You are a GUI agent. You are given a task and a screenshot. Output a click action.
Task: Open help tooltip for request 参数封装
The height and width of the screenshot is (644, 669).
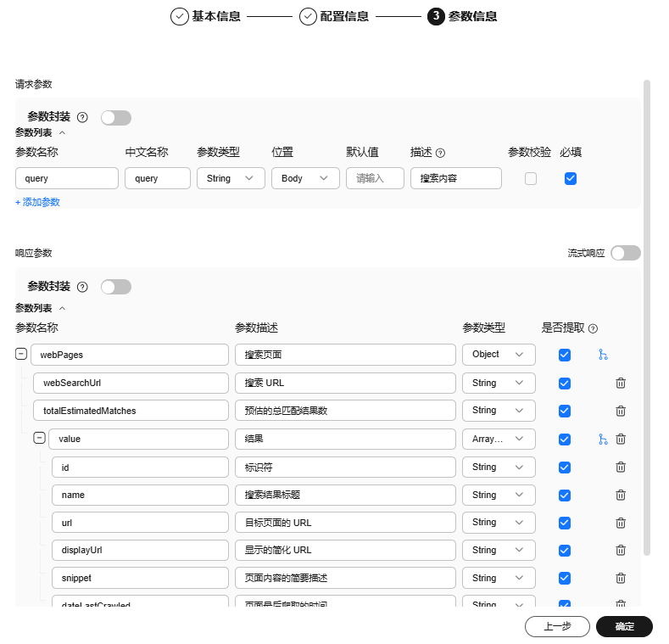[82, 117]
